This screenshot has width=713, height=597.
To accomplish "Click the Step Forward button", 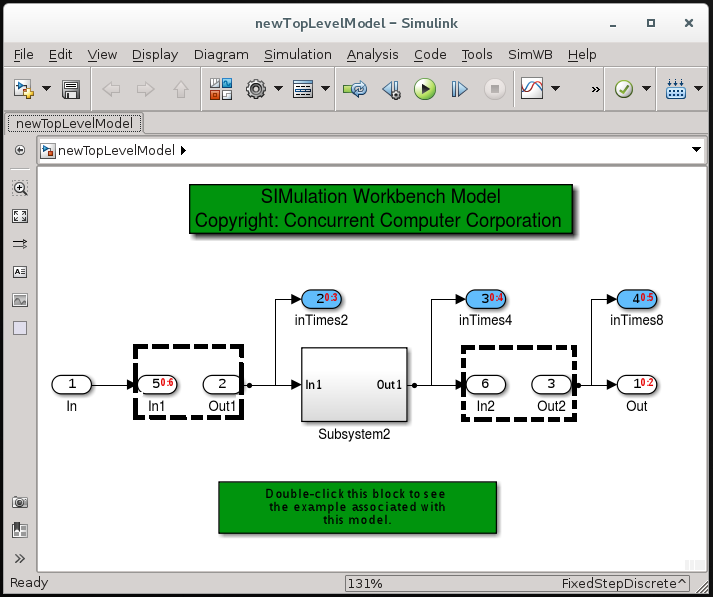I will [459, 90].
